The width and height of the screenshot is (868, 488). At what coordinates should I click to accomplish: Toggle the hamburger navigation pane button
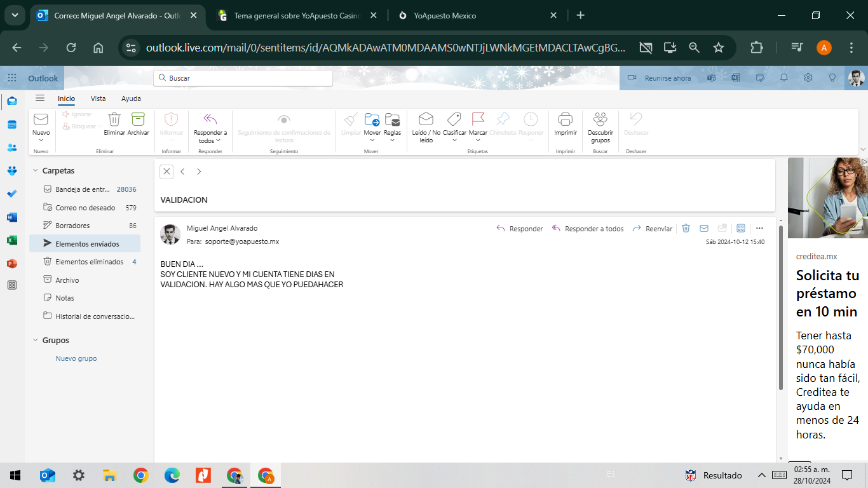click(40, 98)
